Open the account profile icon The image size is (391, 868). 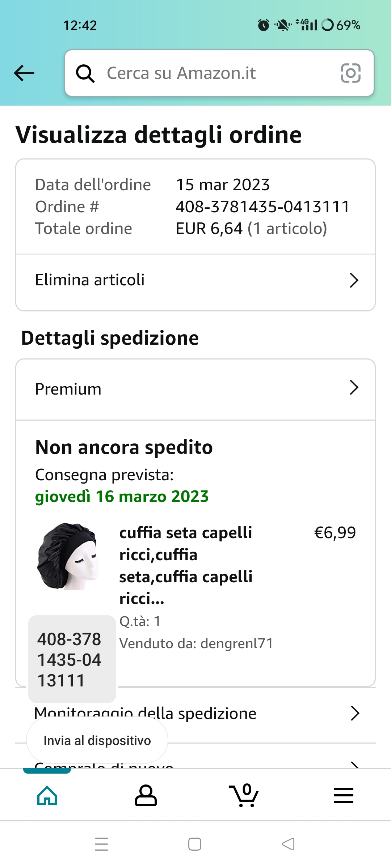pos(146,796)
